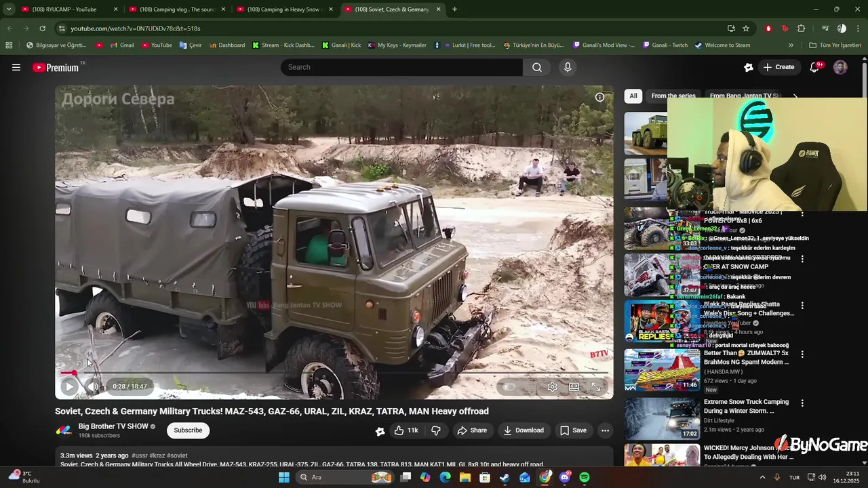The width and height of the screenshot is (868, 488).
Task: Bookmark this page with the star icon
Action: click(x=746, y=28)
